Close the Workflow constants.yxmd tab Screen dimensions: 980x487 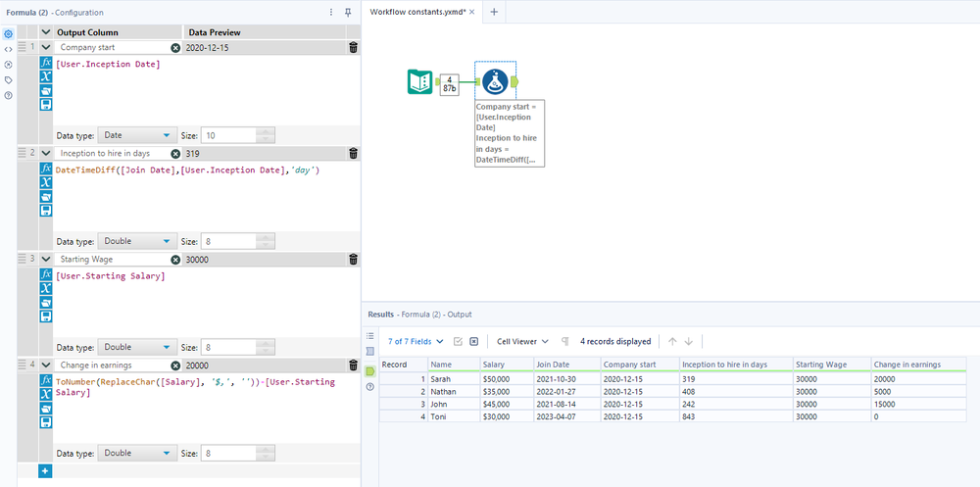[x=472, y=12]
